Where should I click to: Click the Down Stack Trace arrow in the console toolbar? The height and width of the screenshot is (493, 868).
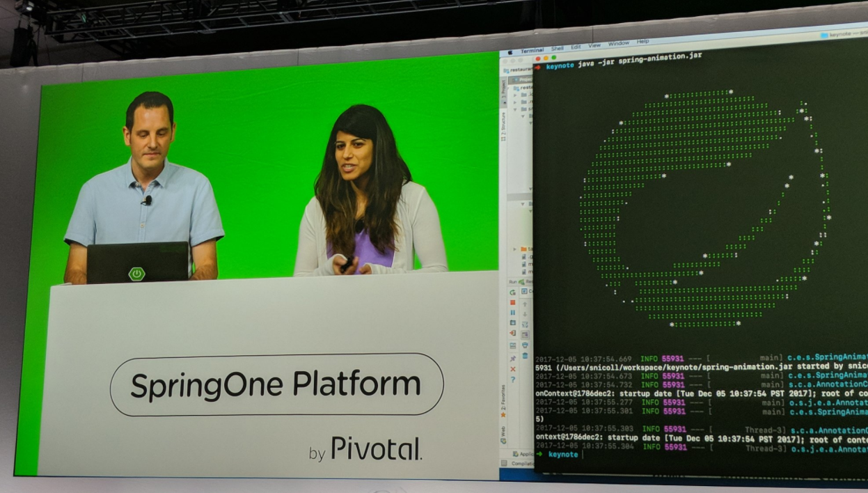click(x=525, y=314)
